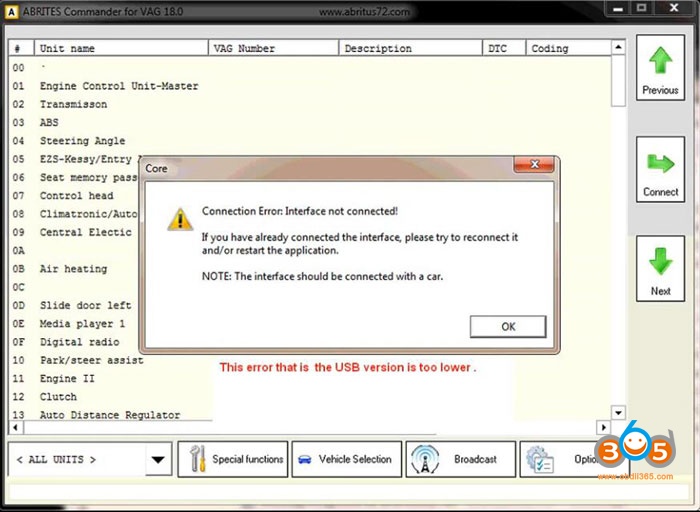
Task: Select the Central Electic row
Action: pos(76,232)
